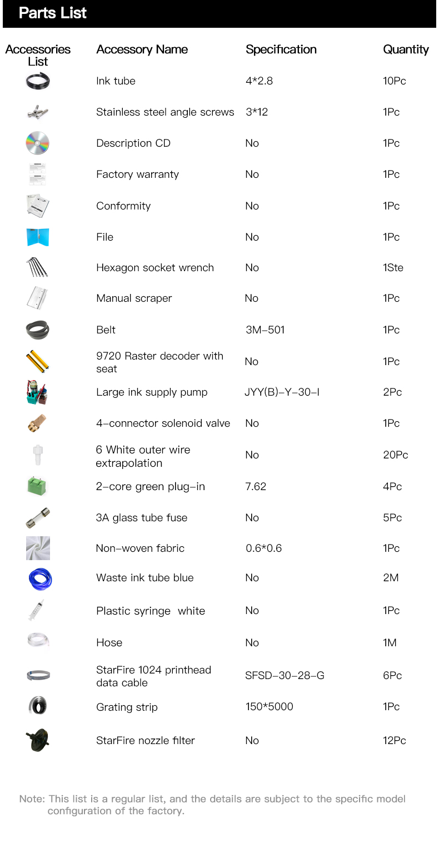
Task: Click the Parts List header title
Action: tap(53, 13)
